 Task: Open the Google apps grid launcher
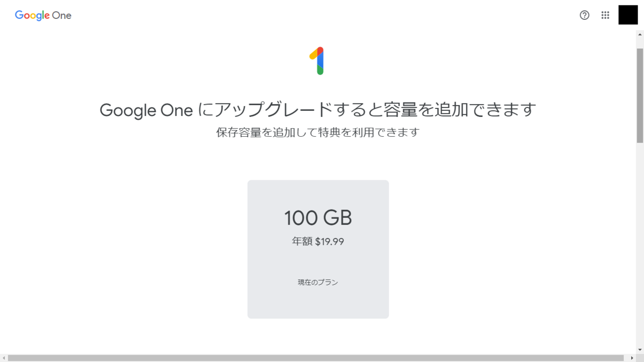coord(605,15)
